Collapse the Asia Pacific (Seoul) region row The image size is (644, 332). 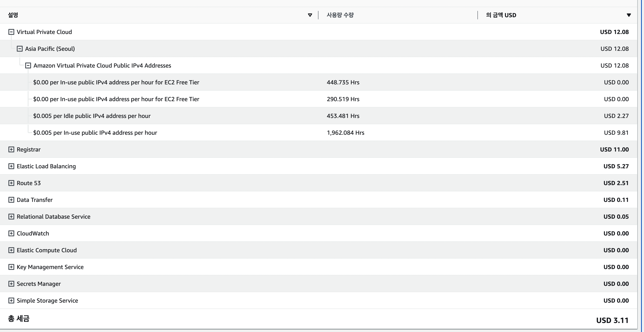coord(20,48)
